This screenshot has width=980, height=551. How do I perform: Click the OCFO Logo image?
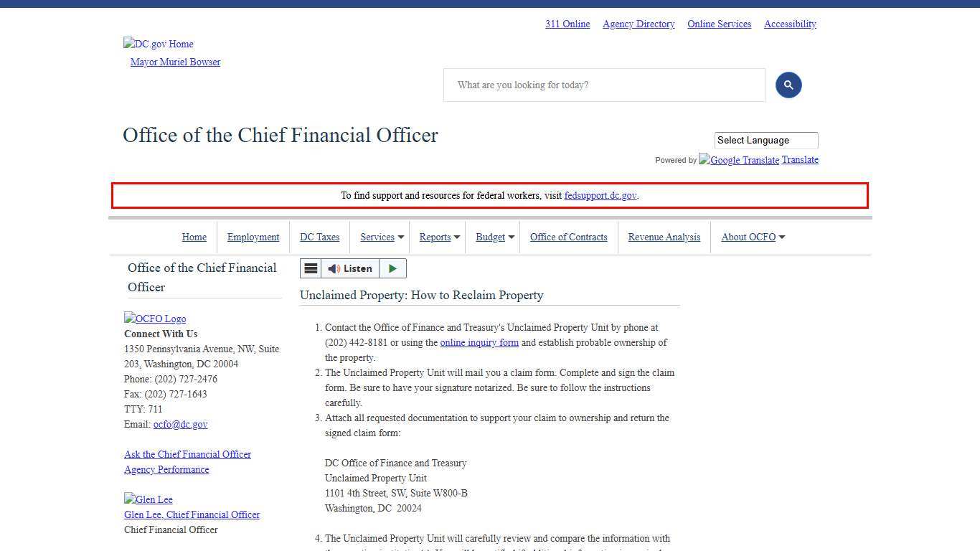click(155, 319)
